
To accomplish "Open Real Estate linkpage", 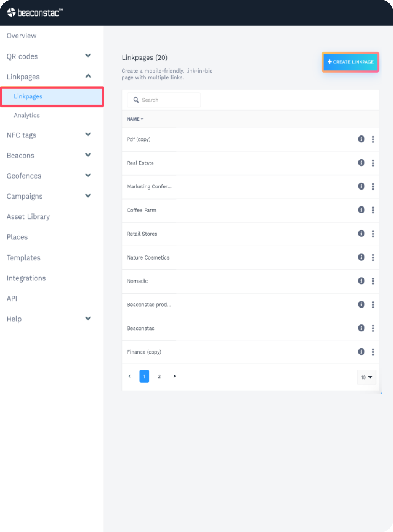I will coord(140,163).
